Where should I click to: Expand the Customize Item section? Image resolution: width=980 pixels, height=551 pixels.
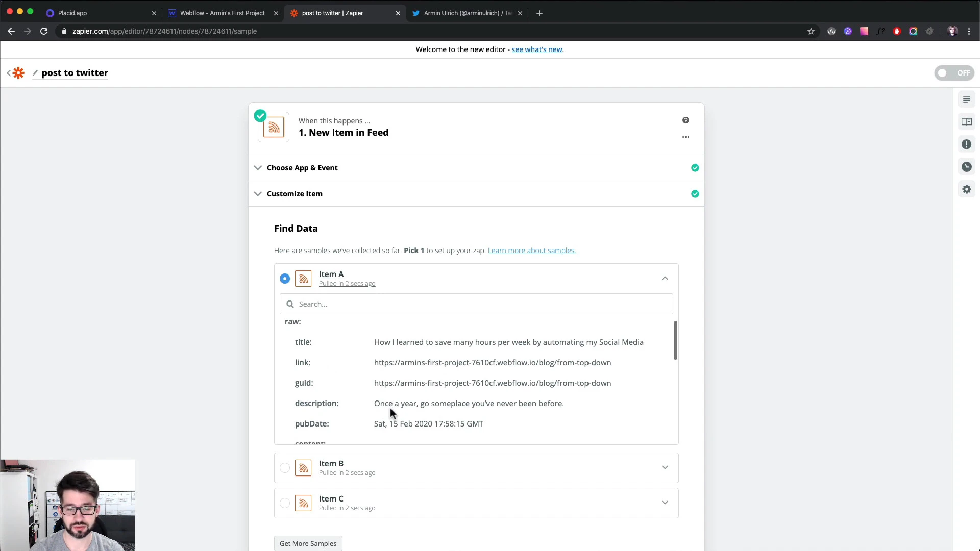coord(258,194)
